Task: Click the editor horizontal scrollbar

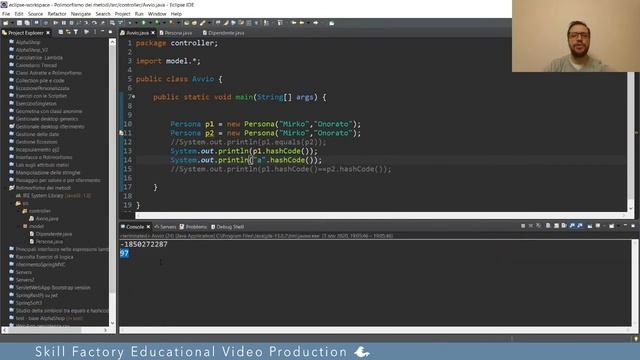Action: (x=380, y=215)
